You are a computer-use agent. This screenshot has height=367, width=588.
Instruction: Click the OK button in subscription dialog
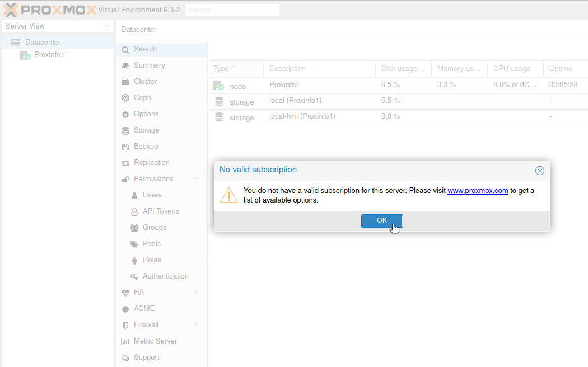click(382, 220)
